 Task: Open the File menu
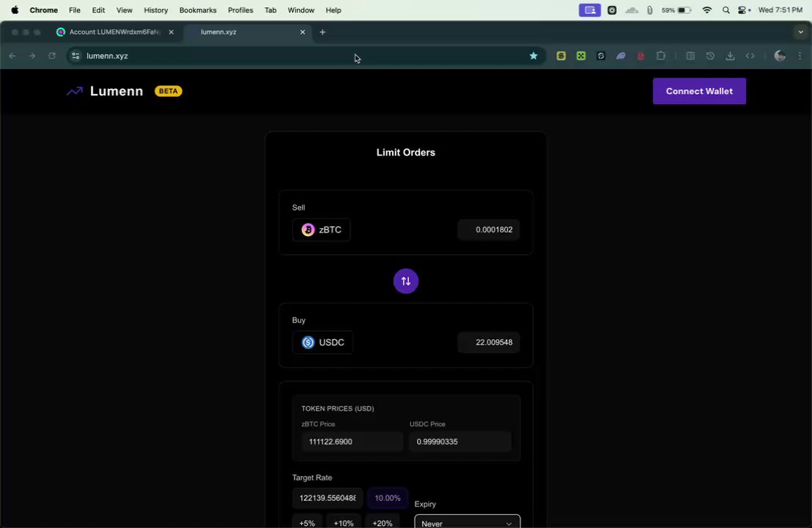coord(75,10)
